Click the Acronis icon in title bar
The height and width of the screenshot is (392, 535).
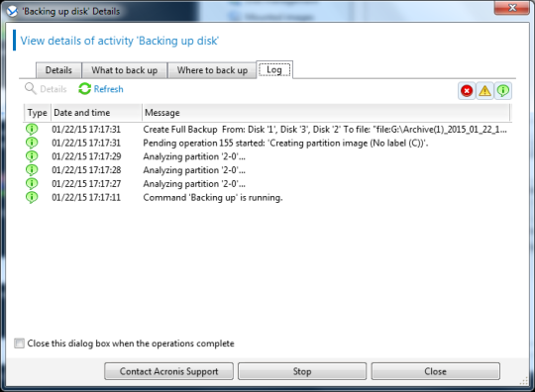click(12, 11)
